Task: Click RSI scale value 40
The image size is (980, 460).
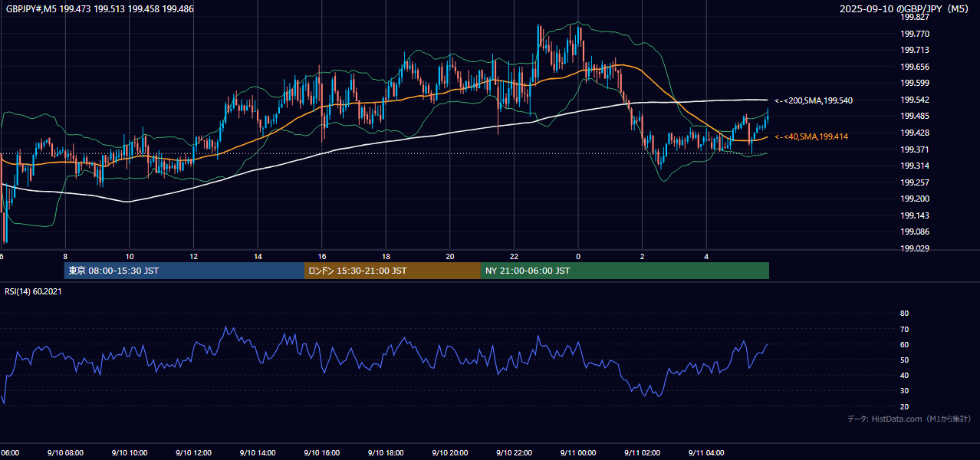Action: click(x=904, y=375)
